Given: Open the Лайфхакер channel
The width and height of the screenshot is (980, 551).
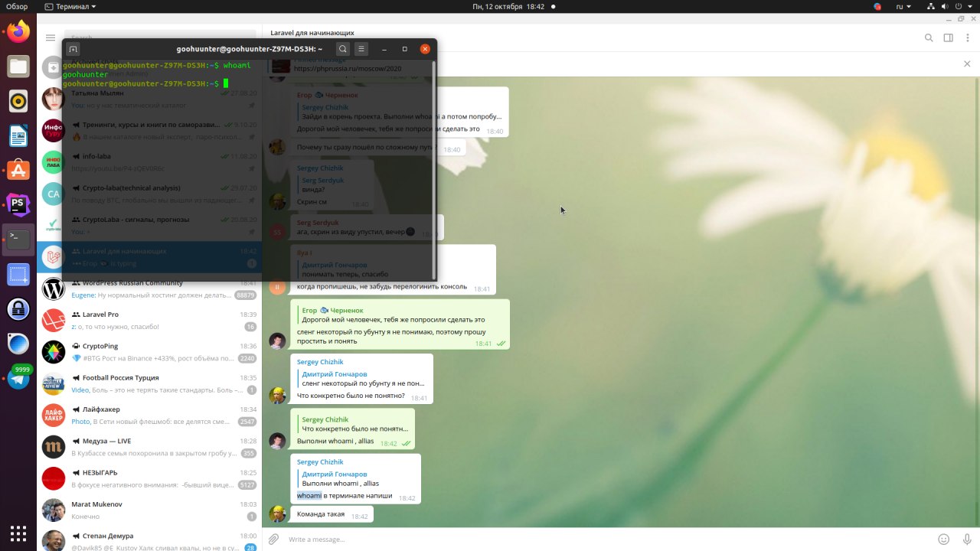Looking at the screenshot, I should (x=149, y=416).
